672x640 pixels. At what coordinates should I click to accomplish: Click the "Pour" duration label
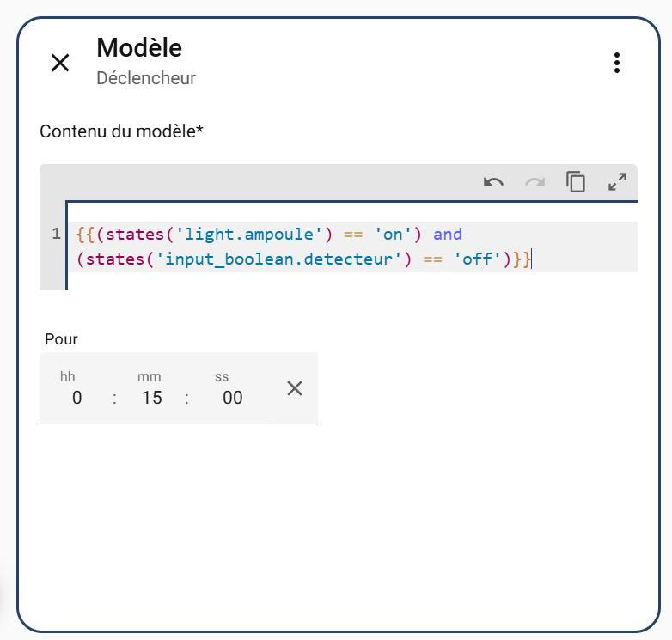pyautogui.click(x=61, y=339)
